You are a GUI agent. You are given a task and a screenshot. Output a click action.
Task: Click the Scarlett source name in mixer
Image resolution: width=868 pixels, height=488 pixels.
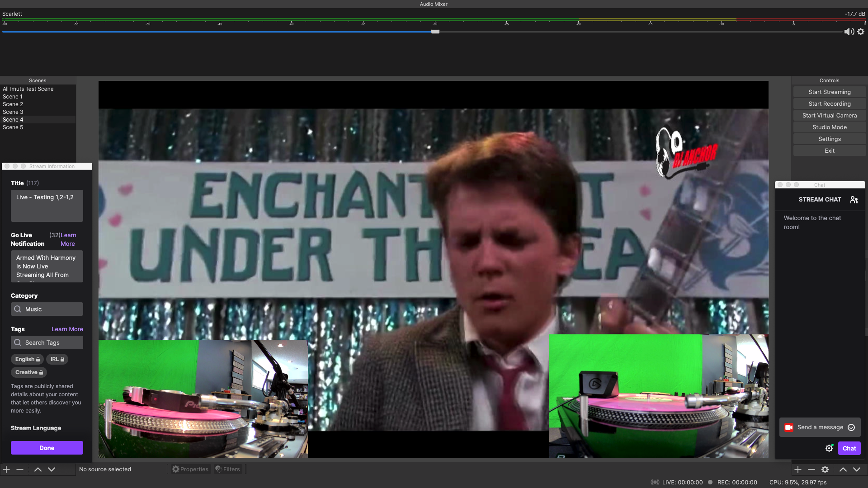coord(12,14)
